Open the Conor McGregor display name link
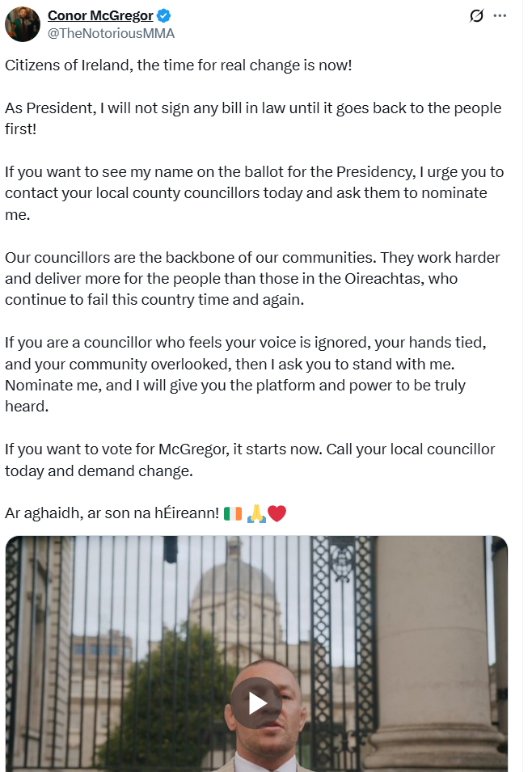This screenshot has height=772, width=532. pyautogui.click(x=100, y=15)
